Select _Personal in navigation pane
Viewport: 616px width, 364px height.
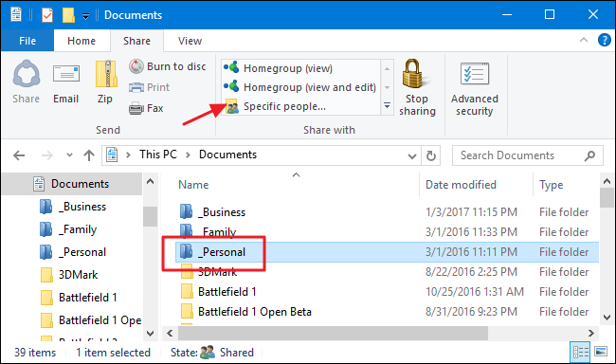(73, 252)
